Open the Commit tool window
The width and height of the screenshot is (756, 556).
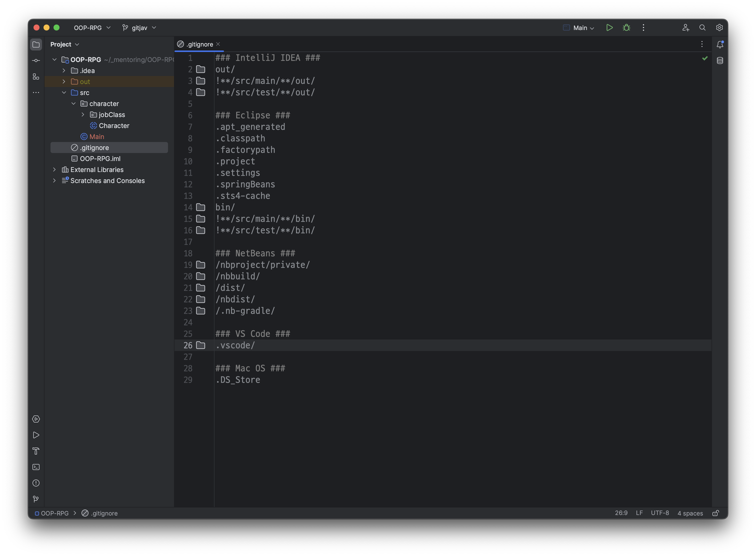(x=36, y=60)
